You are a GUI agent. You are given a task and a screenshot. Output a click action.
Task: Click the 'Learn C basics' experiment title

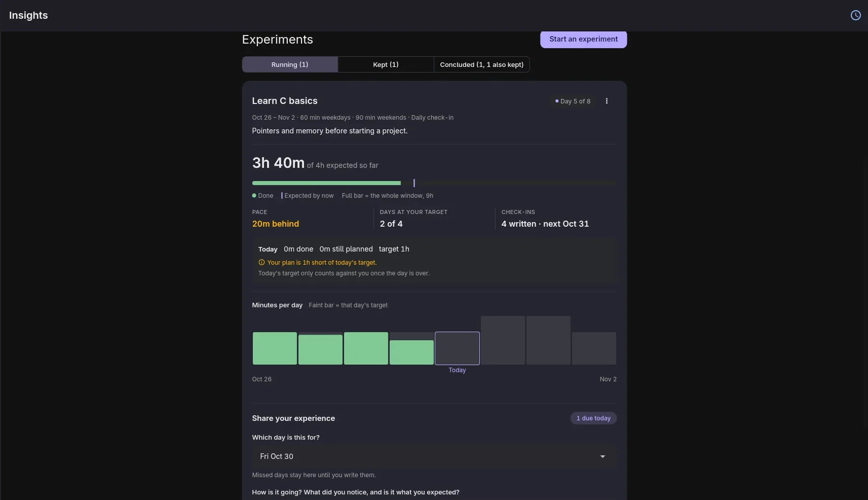click(x=285, y=101)
